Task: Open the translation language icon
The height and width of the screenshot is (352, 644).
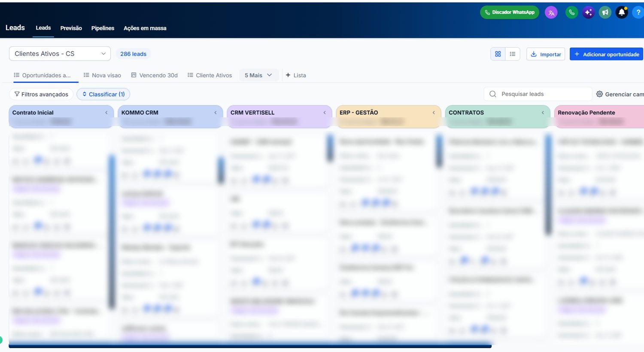Action: click(551, 12)
